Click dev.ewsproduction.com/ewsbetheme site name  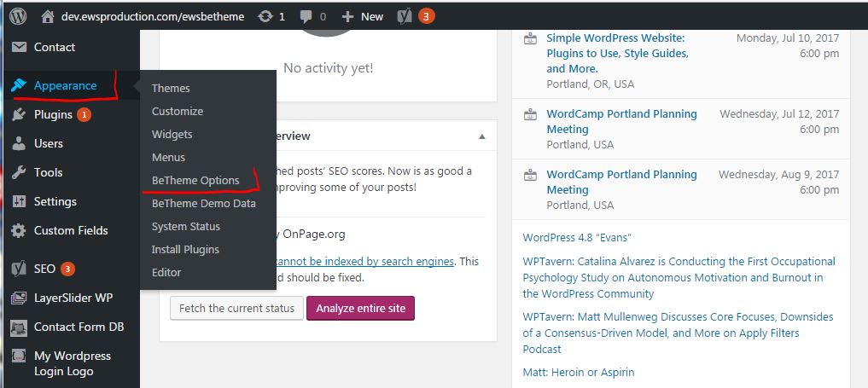153,17
